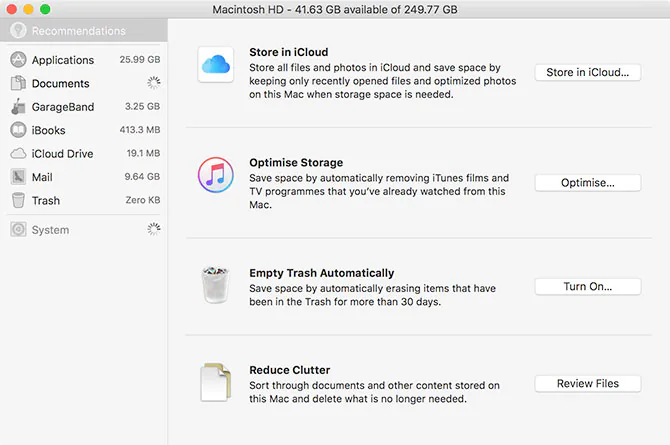The height and width of the screenshot is (445, 670).
Task: Click the iCloud Drive cloud icon
Action: pyautogui.click(x=18, y=153)
